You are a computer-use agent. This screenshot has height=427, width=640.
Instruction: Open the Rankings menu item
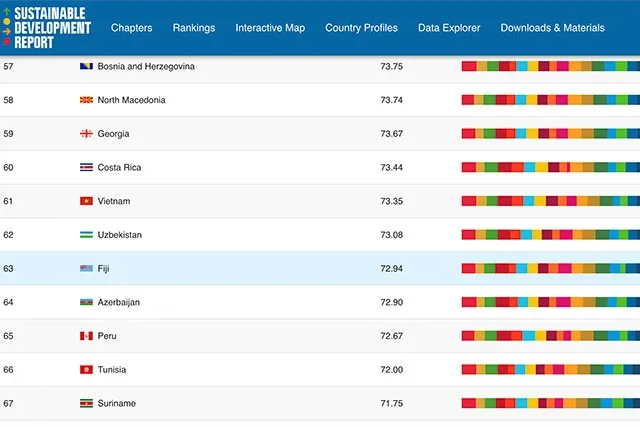(194, 28)
